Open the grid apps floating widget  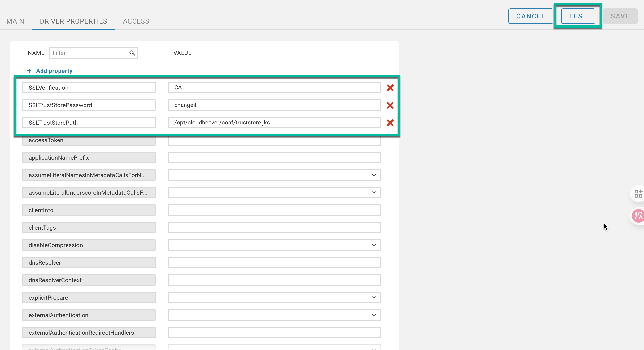[x=638, y=194]
